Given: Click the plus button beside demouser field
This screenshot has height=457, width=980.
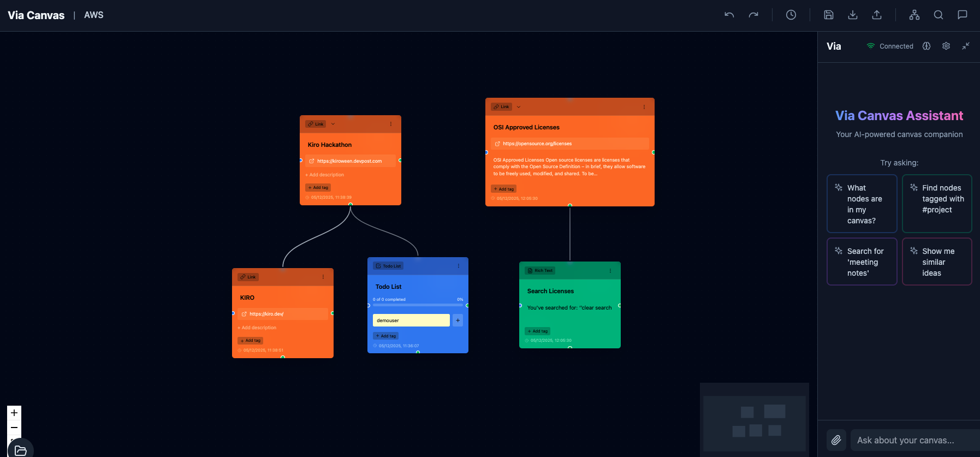Looking at the screenshot, I should pos(458,321).
